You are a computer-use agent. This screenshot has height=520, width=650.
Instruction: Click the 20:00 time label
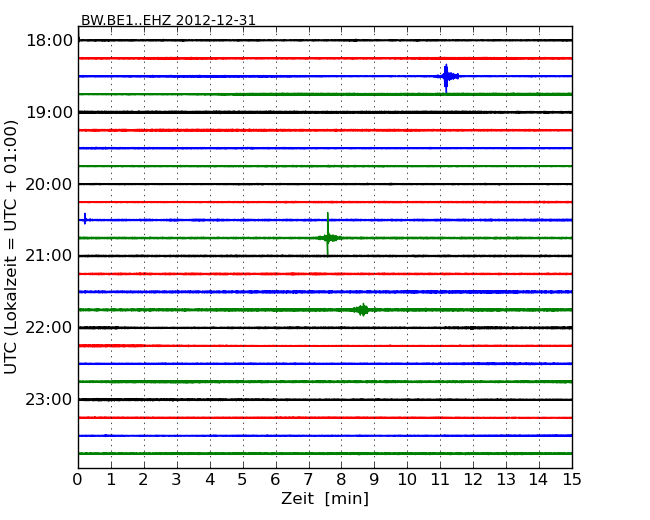(49, 184)
